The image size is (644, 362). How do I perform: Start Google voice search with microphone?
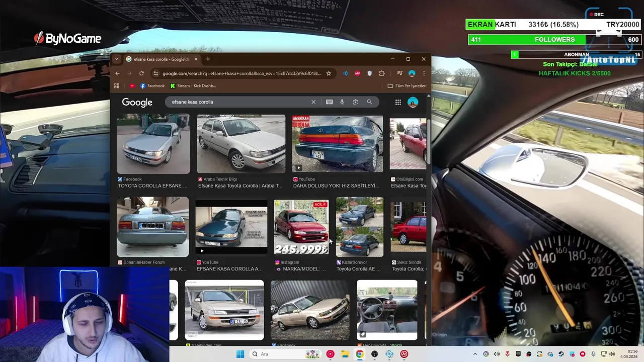point(342,102)
